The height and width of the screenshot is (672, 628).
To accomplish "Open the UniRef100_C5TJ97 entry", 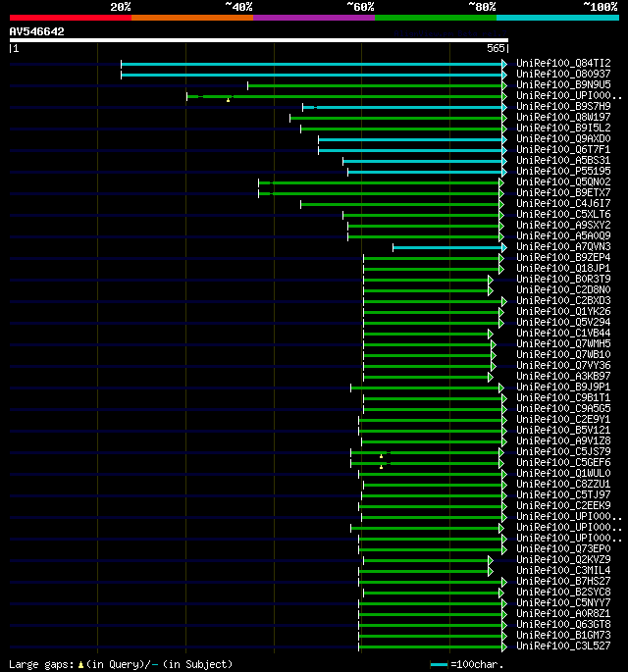I will [x=563, y=494].
